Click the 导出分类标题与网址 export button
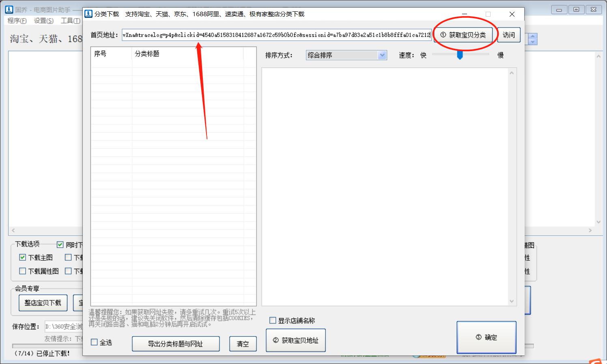This screenshot has width=607, height=364. [x=175, y=343]
